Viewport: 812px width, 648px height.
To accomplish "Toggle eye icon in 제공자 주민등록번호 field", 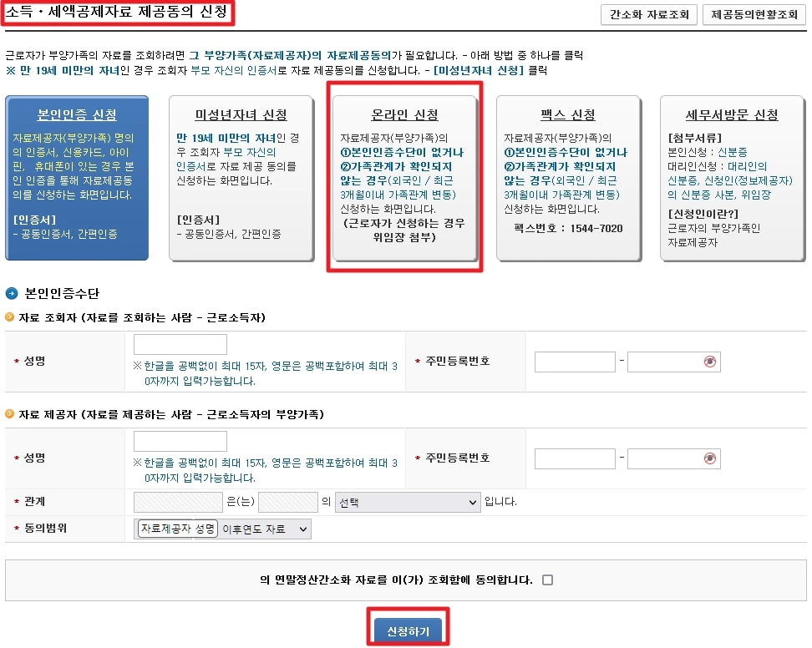I will 710,458.
